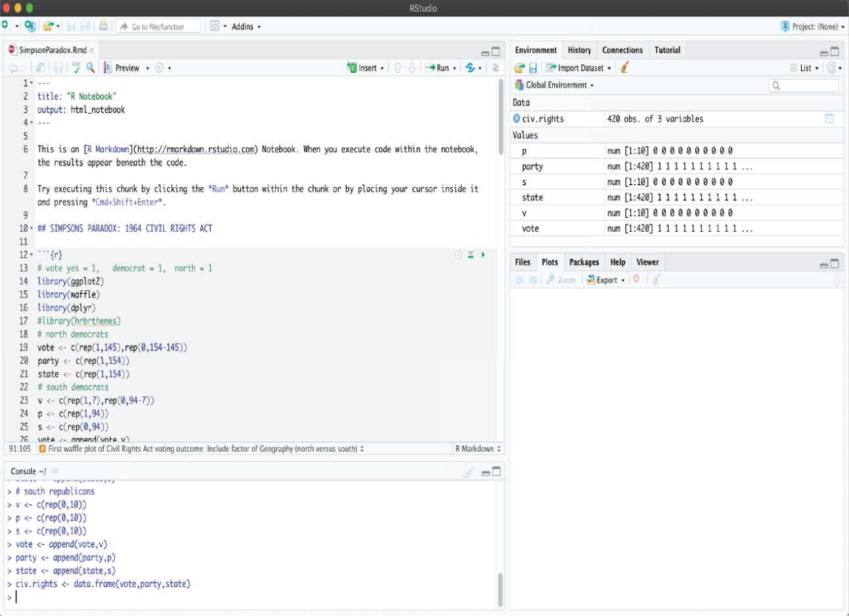Click the Project: (None) icon at top right
This screenshot has height=616, width=849.
point(785,26)
